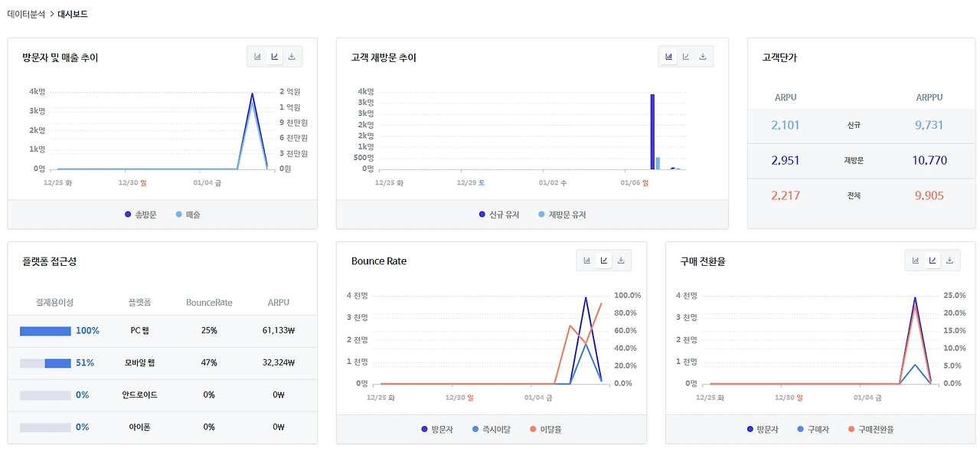
Task: Switch visitor and sales trend to bar chart
Action: 258,57
